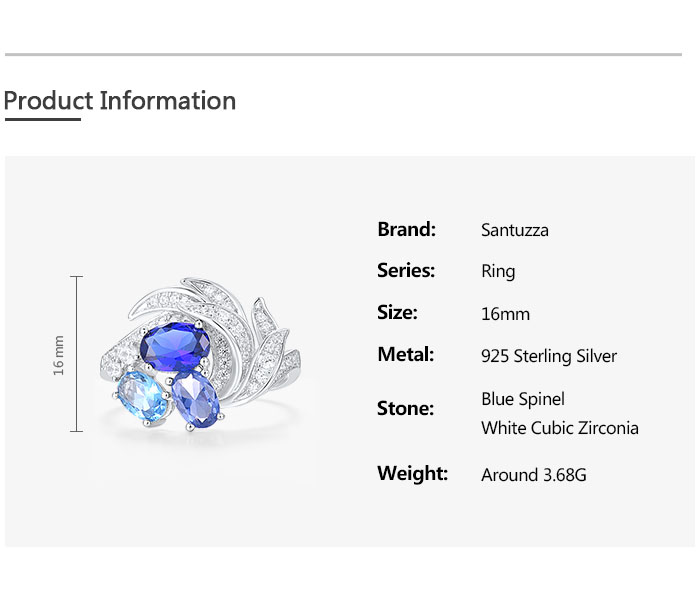Click the Size: label
Image resolution: width=700 pixels, height=607 pixels.
pyautogui.click(x=397, y=312)
